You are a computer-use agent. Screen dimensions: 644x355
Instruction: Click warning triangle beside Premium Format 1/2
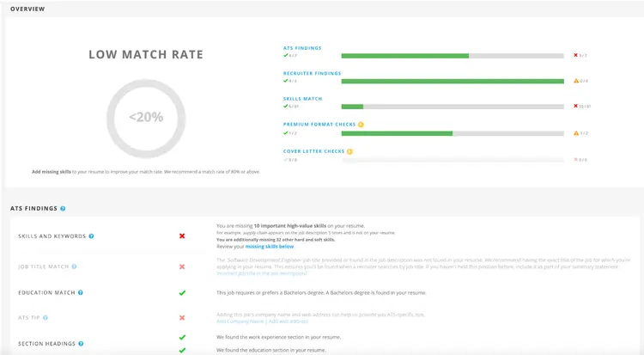(576, 133)
